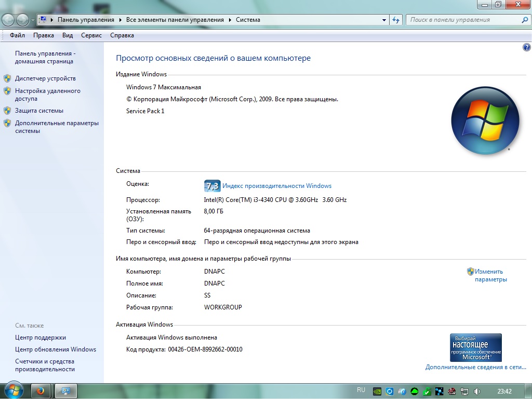
Task: Select the 'Система' breadcrumb segment
Action: 248,20
